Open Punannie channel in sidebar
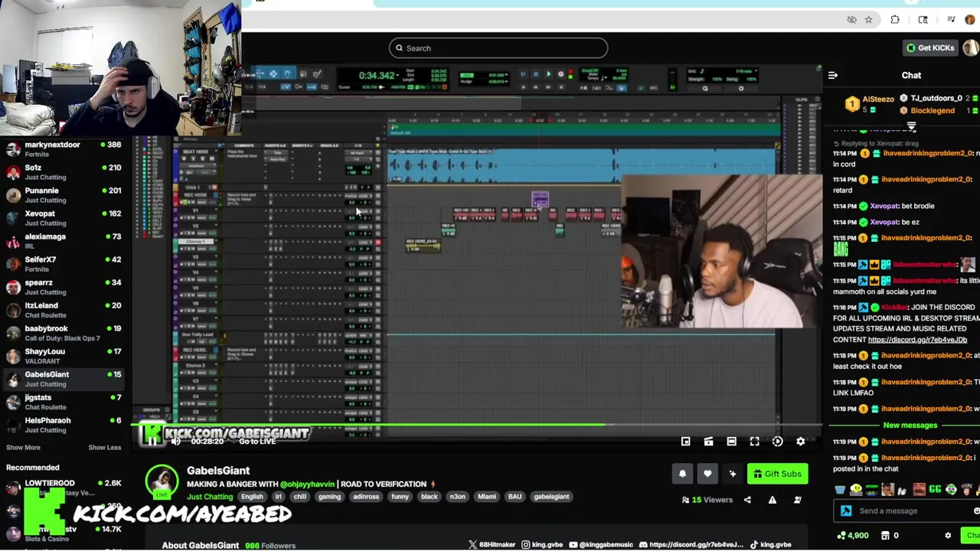The width and height of the screenshot is (980, 551). pyautogui.click(x=65, y=195)
